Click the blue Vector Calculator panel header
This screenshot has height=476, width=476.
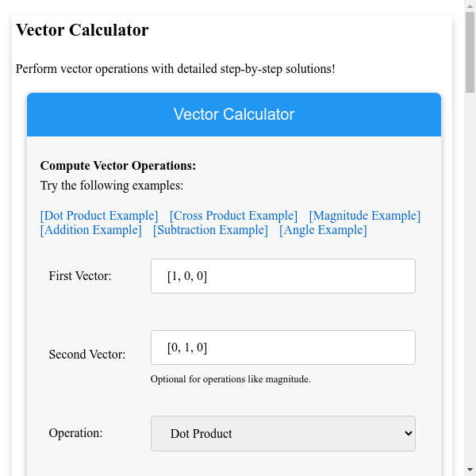click(234, 114)
